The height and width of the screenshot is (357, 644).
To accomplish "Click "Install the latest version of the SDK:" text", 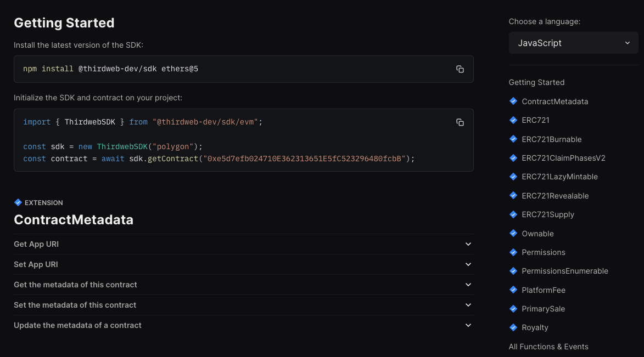I will pyautogui.click(x=79, y=45).
